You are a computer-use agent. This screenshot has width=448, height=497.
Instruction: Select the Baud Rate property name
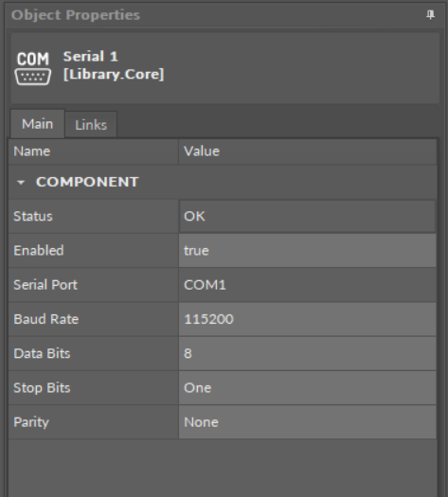pyautogui.click(x=46, y=319)
